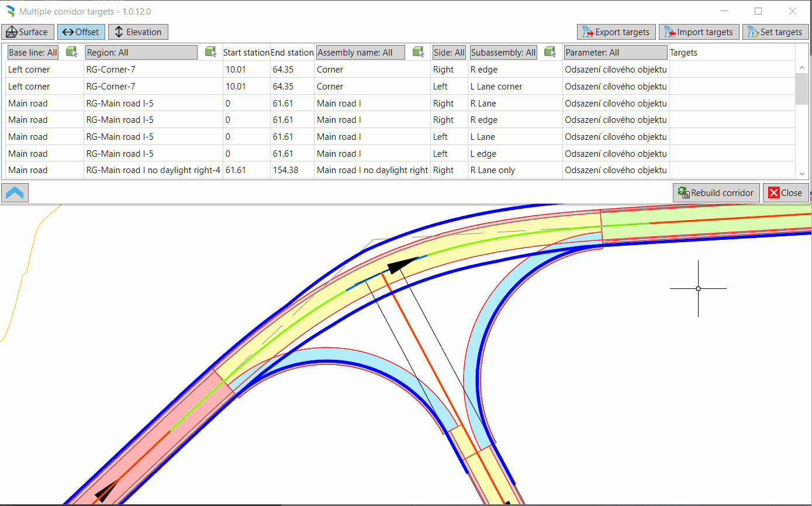
Task: Click Set targets button
Action: pyautogui.click(x=775, y=32)
